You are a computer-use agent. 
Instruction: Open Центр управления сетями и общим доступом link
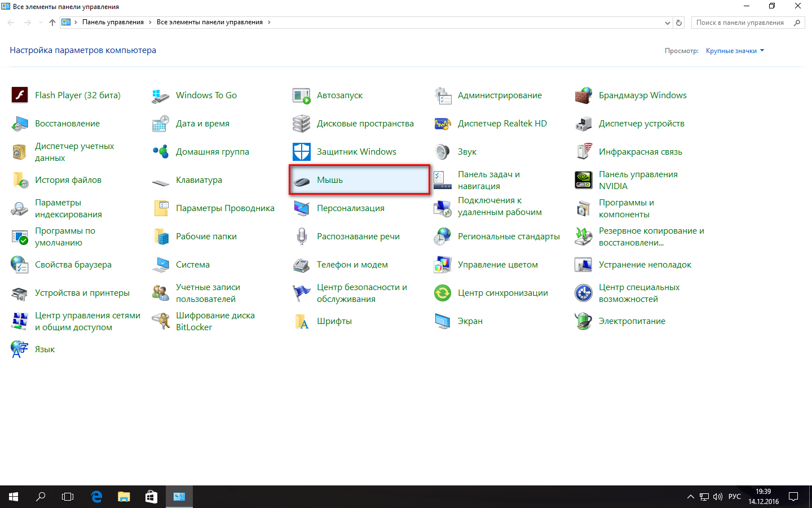click(87, 321)
